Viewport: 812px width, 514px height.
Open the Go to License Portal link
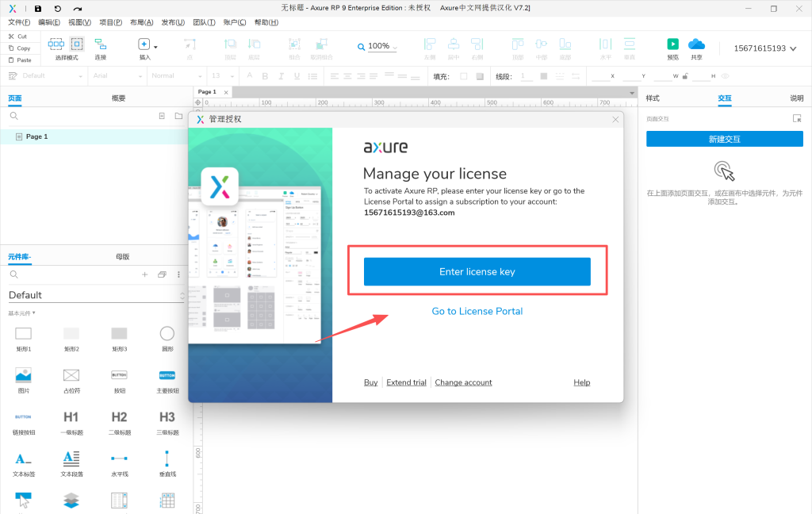pos(477,312)
